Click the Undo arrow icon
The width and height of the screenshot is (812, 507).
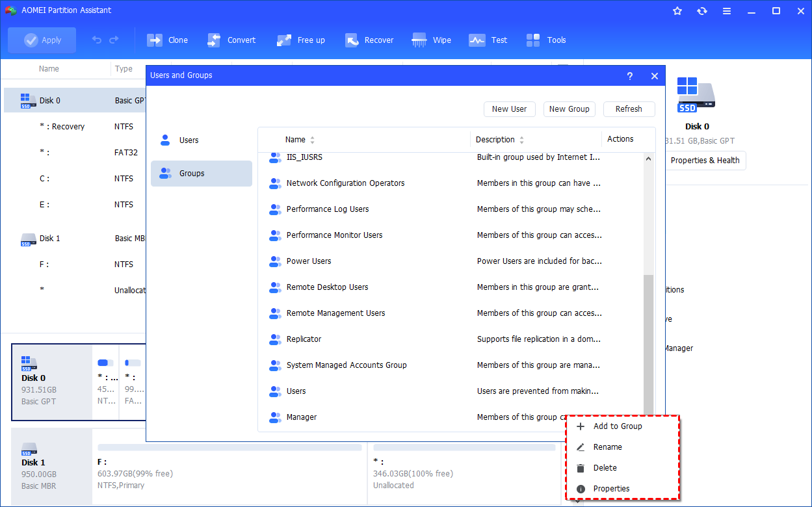[97, 40]
